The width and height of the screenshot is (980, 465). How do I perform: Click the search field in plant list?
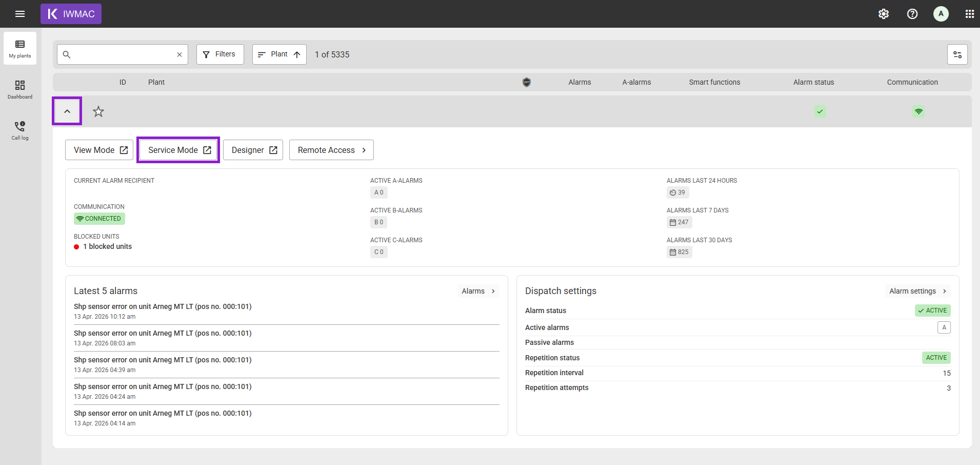(123, 54)
